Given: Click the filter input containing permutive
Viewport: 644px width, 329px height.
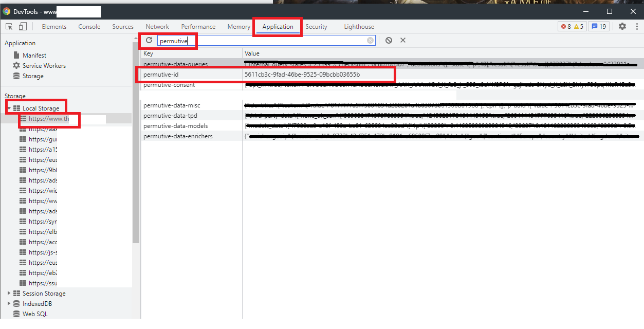Looking at the screenshot, I should tap(266, 41).
